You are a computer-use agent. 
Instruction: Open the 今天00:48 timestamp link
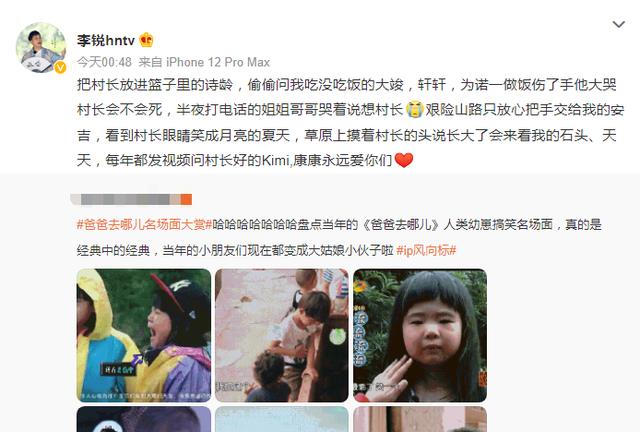104,62
